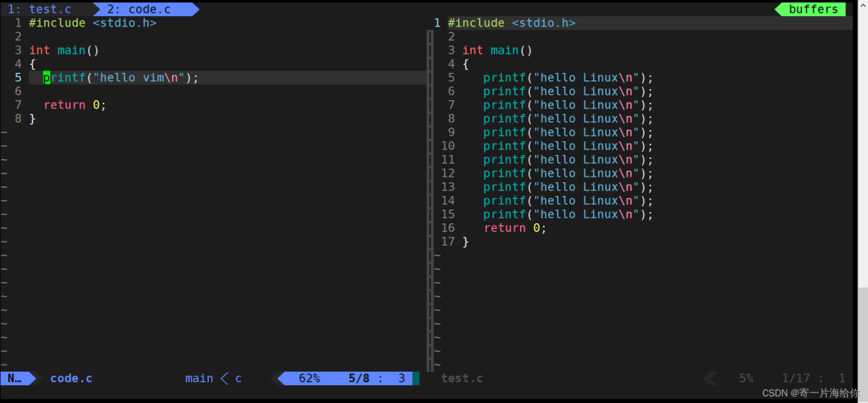868x403 pixels.
Task: Click the 62% position indicator
Action: pos(309,378)
